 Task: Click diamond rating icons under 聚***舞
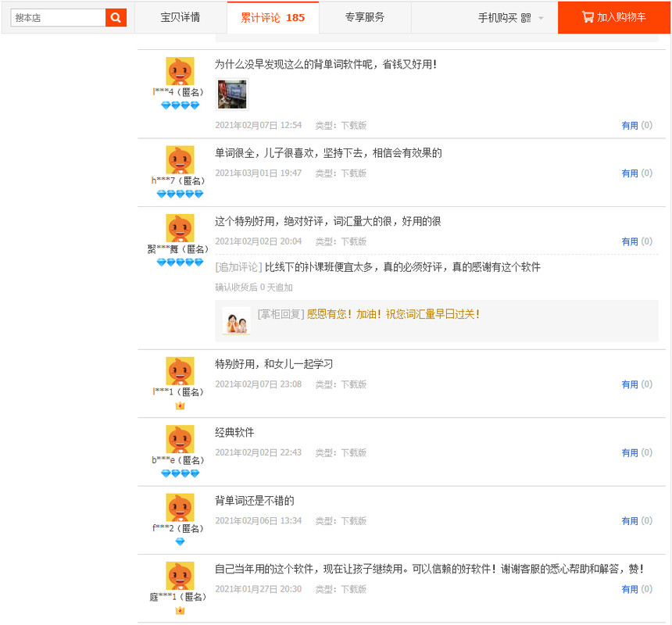click(180, 262)
